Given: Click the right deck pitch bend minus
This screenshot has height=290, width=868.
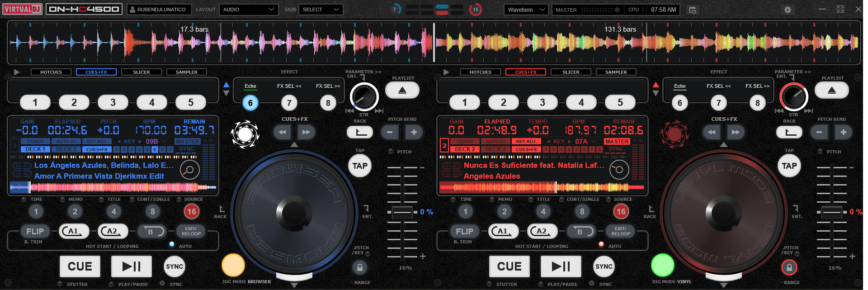Looking at the screenshot, I should [819, 132].
